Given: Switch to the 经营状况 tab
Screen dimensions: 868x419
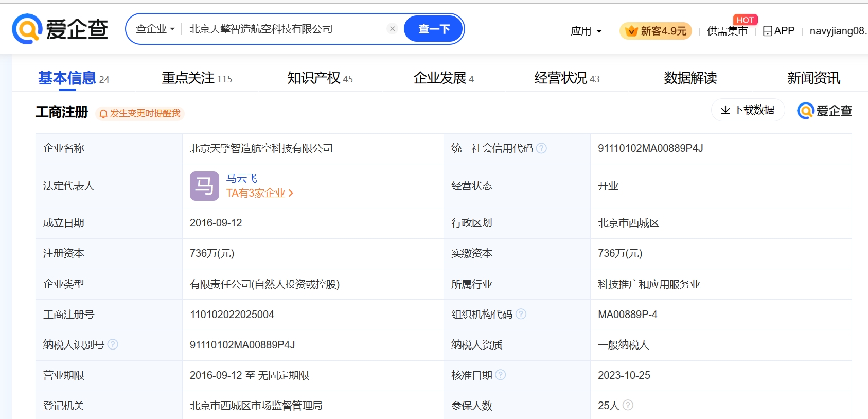Looking at the screenshot, I should [567, 78].
